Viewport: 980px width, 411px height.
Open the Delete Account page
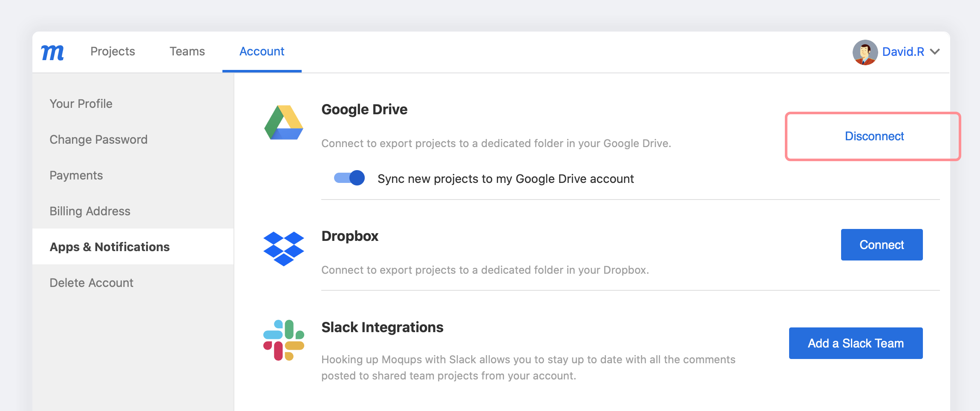tap(91, 282)
